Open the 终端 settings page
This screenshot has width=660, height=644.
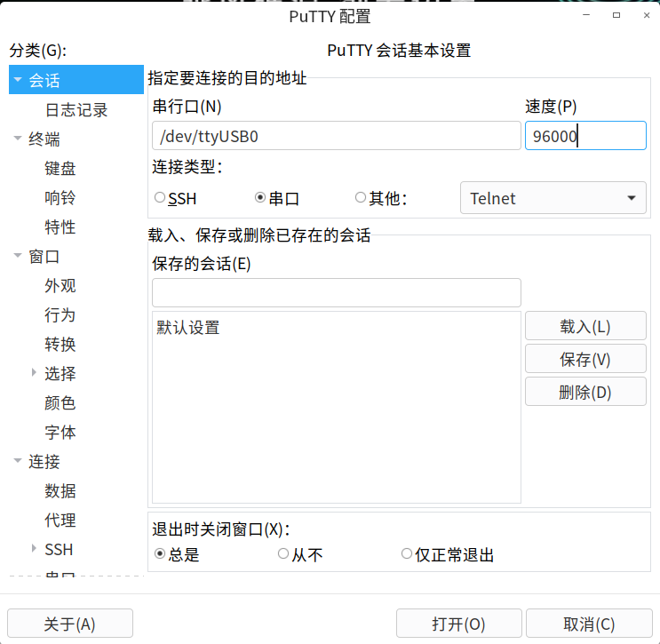[44, 139]
